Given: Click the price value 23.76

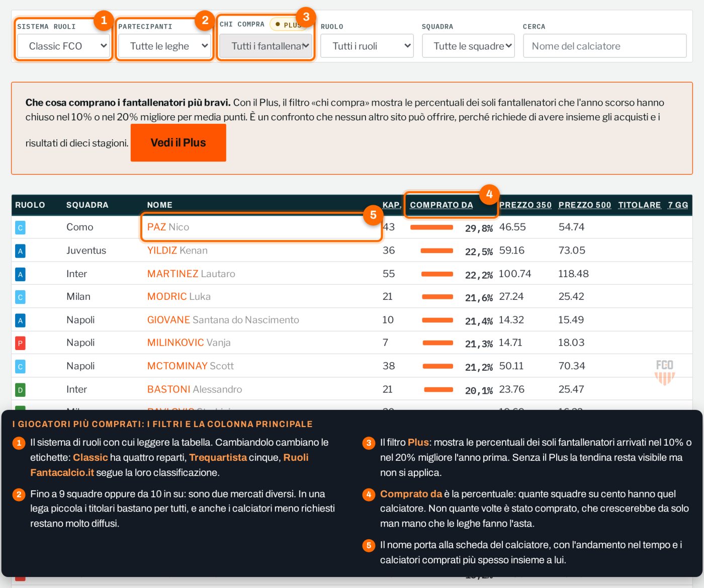Looking at the screenshot, I should tap(512, 389).
